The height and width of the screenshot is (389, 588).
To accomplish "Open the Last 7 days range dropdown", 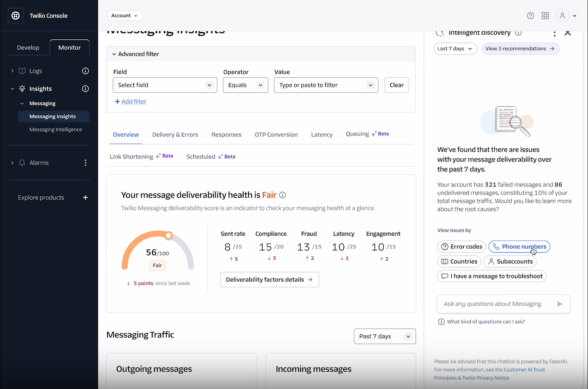I will (x=455, y=49).
